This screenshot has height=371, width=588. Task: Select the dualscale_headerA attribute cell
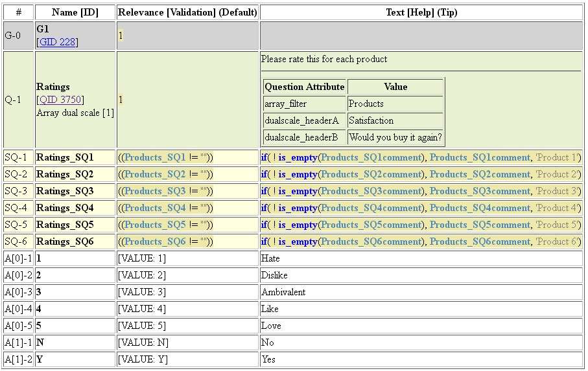(x=301, y=120)
